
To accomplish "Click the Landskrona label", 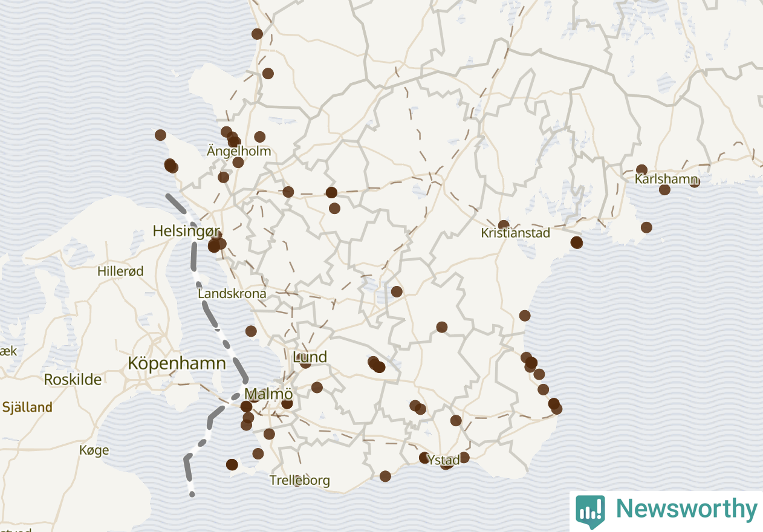I will [232, 294].
